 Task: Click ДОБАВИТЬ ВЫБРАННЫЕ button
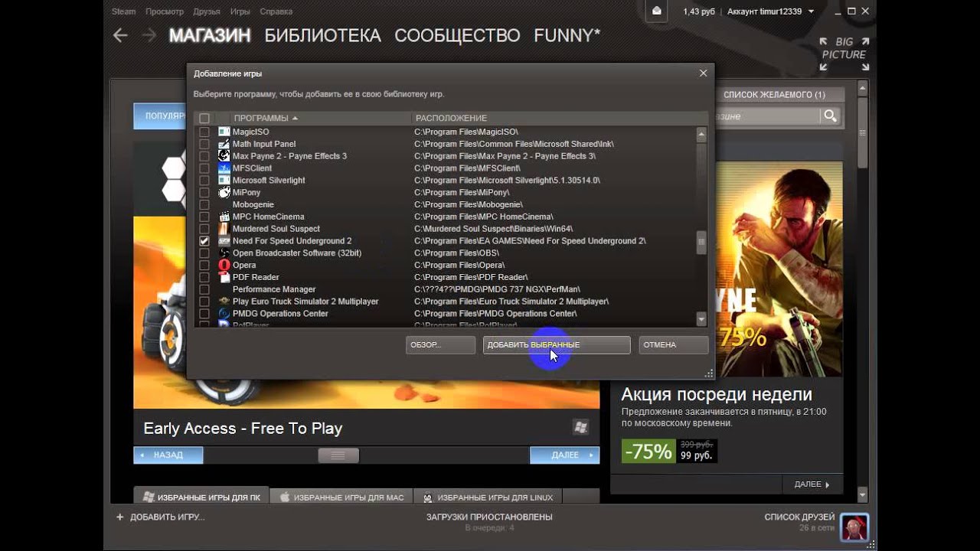(x=557, y=345)
